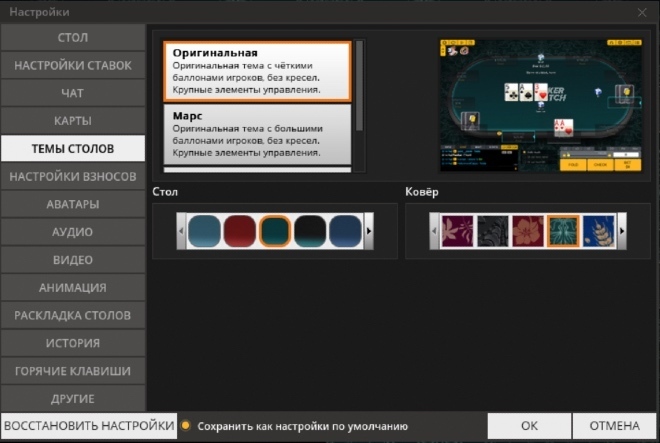Pick the light blue table color swatch
The width and height of the screenshot is (660, 443).
pos(205,232)
